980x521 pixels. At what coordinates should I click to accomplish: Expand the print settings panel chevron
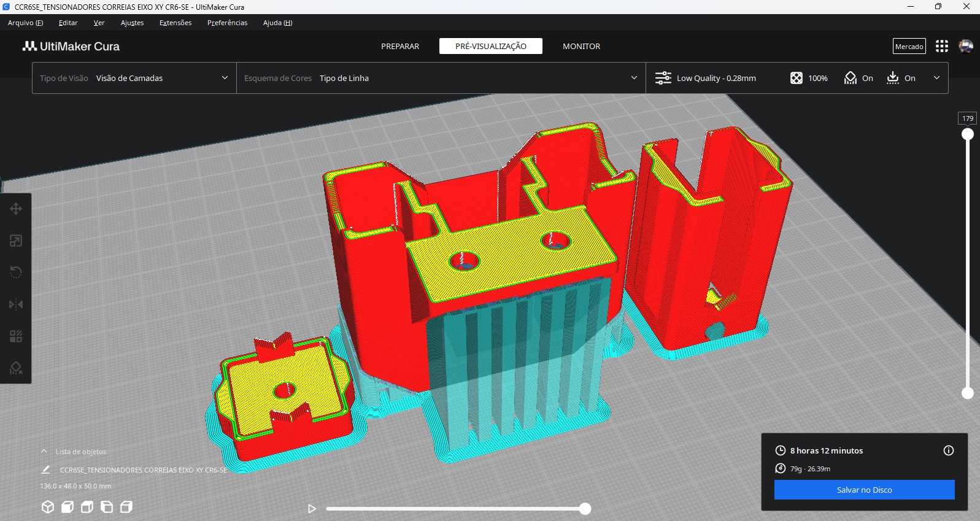[936, 78]
